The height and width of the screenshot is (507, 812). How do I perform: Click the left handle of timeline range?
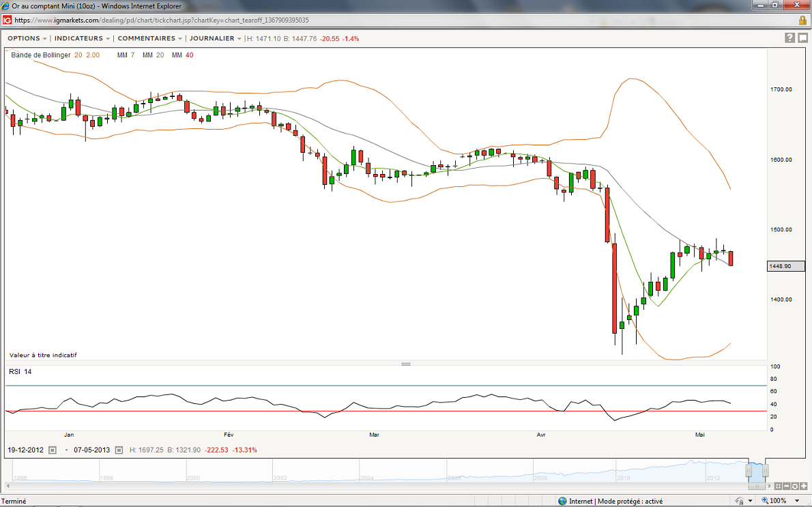(x=749, y=470)
